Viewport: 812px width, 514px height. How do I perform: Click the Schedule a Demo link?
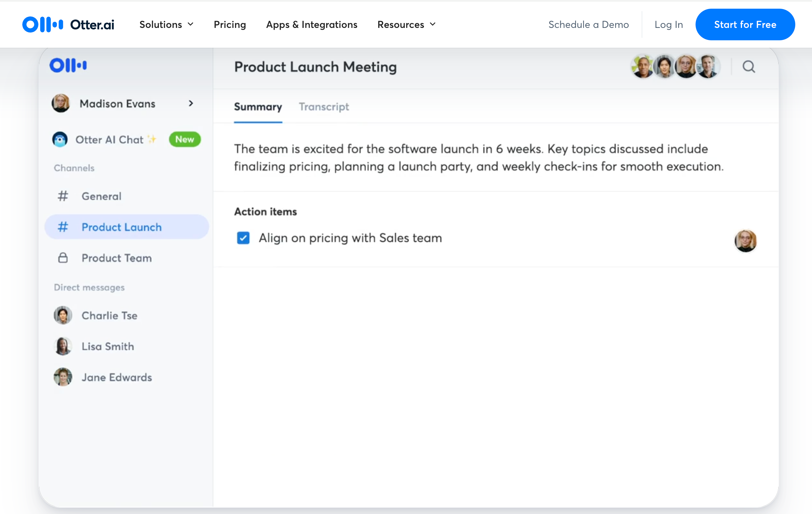(588, 24)
